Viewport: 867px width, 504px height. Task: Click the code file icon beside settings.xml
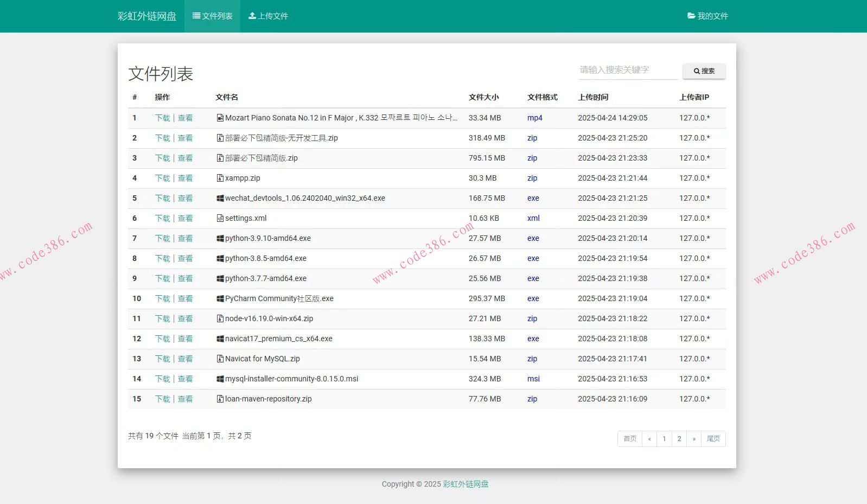[x=220, y=218]
